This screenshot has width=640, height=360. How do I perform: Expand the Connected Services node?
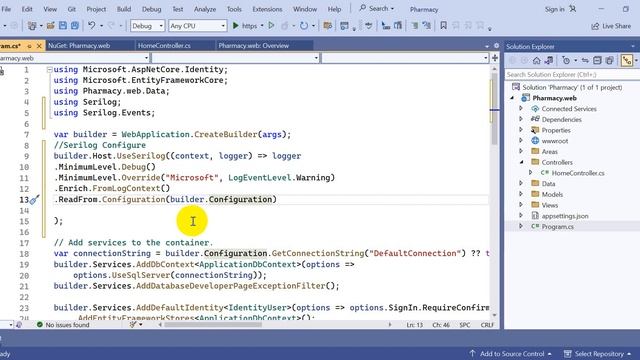pyautogui.click(x=521, y=109)
